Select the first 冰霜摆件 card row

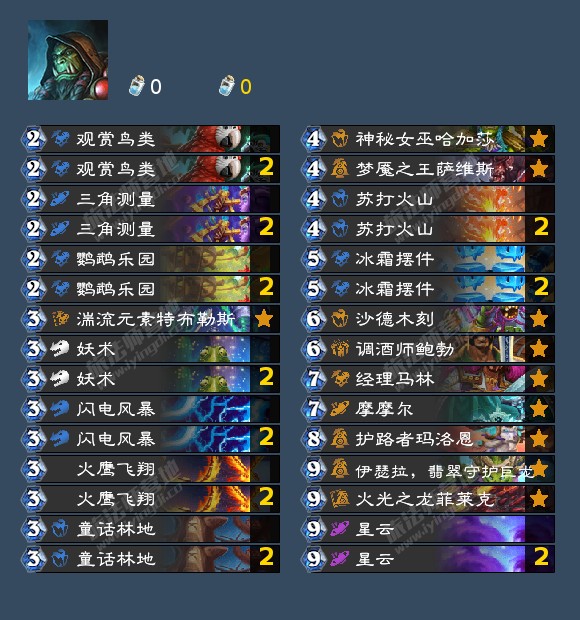(x=429, y=259)
